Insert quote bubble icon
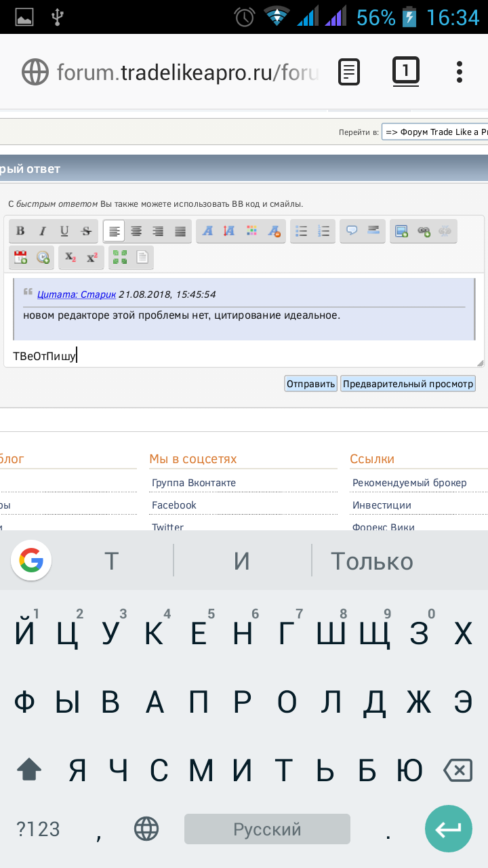Viewport: 488px width, 868px height. [x=352, y=231]
